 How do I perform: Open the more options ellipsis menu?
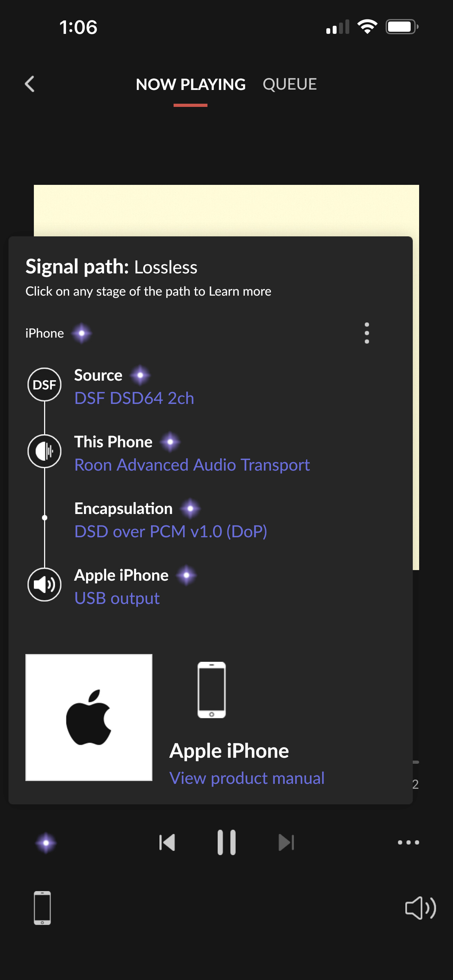[x=408, y=842]
